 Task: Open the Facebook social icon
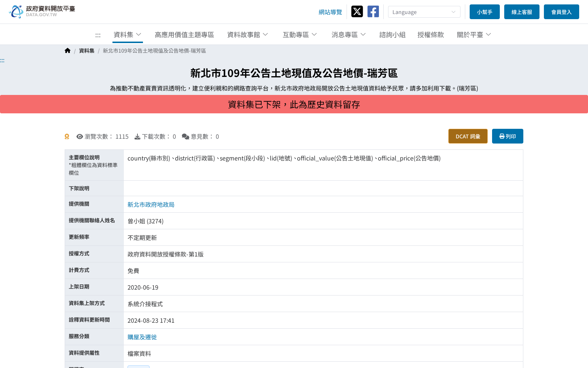point(373,11)
